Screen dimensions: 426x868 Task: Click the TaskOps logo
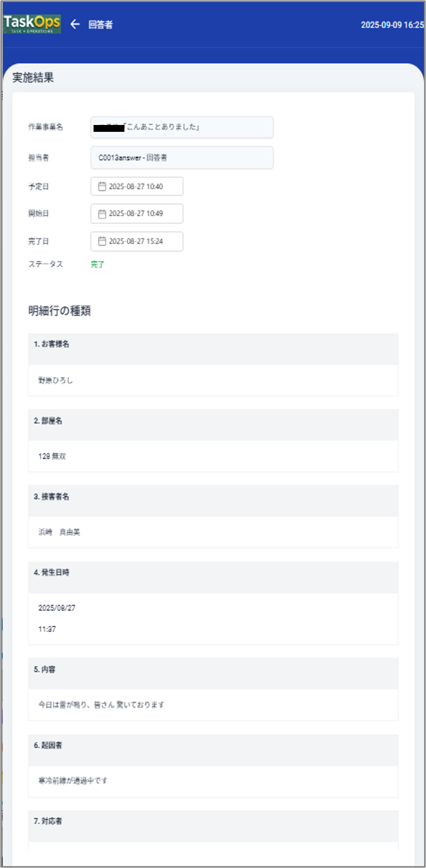(32, 24)
